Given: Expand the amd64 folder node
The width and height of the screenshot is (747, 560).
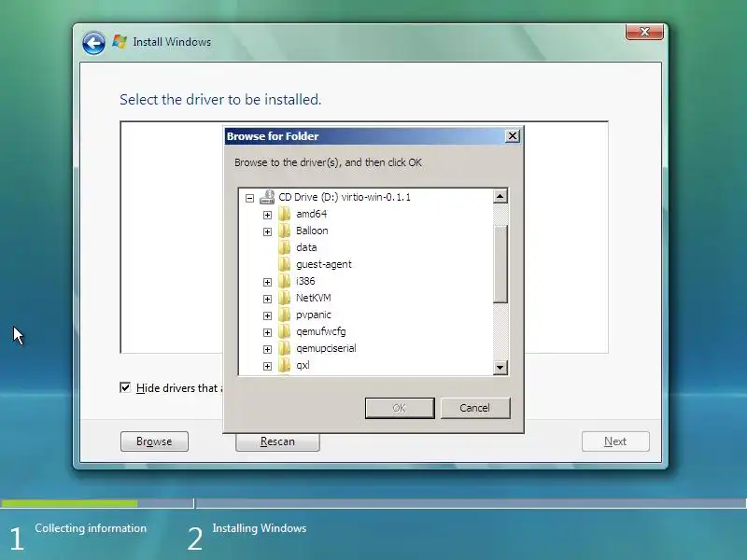Looking at the screenshot, I should [x=267, y=215].
